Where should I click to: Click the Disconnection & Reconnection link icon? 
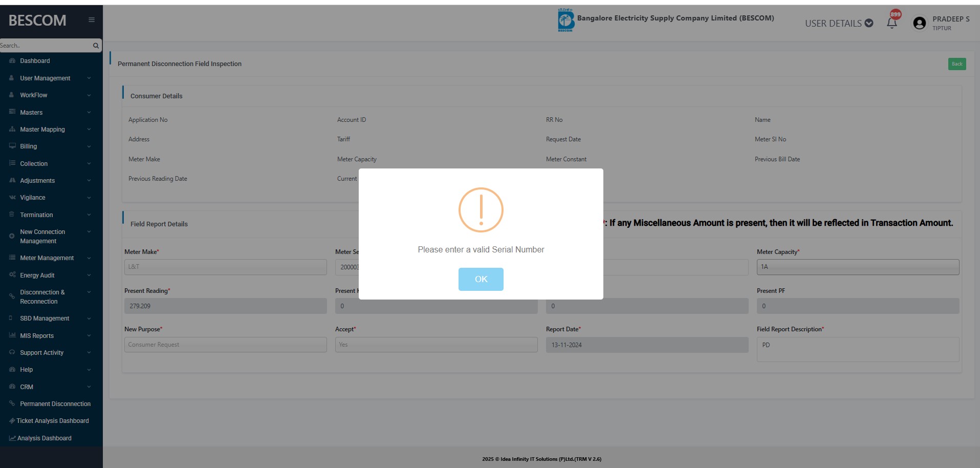12,296
